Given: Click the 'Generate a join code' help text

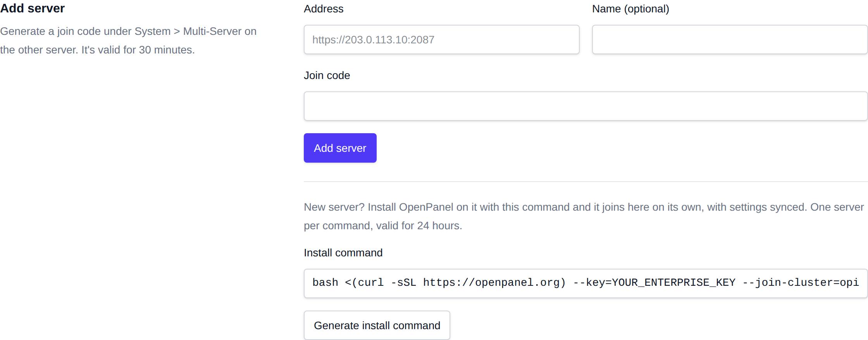Looking at the screenshot, I should pos(128,41).
